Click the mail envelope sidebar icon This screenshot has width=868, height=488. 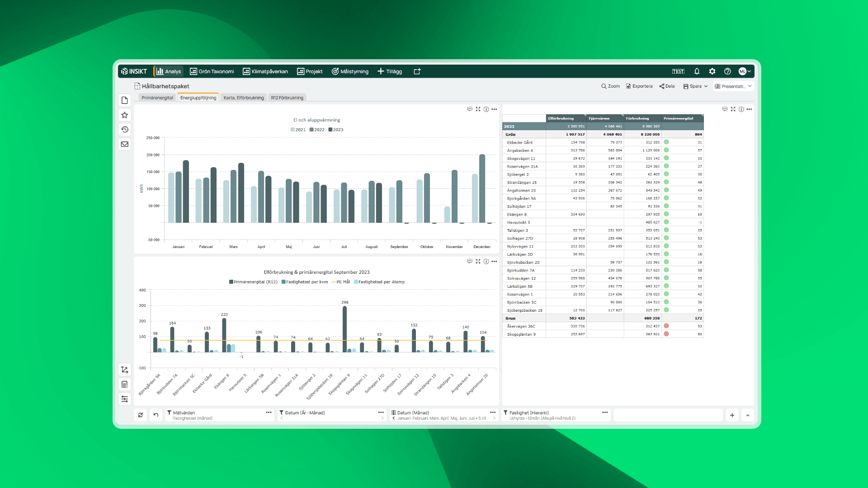pyautogui.click(x=125, y=144)
